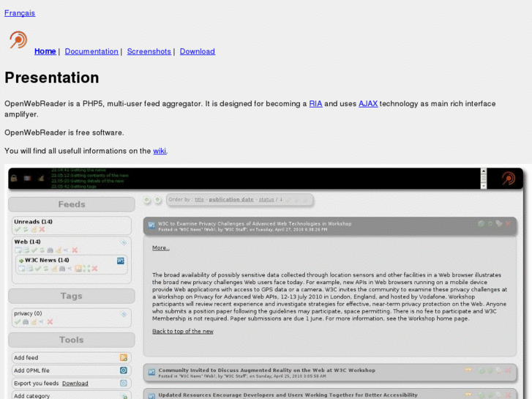Click Back to top of the new
532x399 pixels.
[183, 332]
